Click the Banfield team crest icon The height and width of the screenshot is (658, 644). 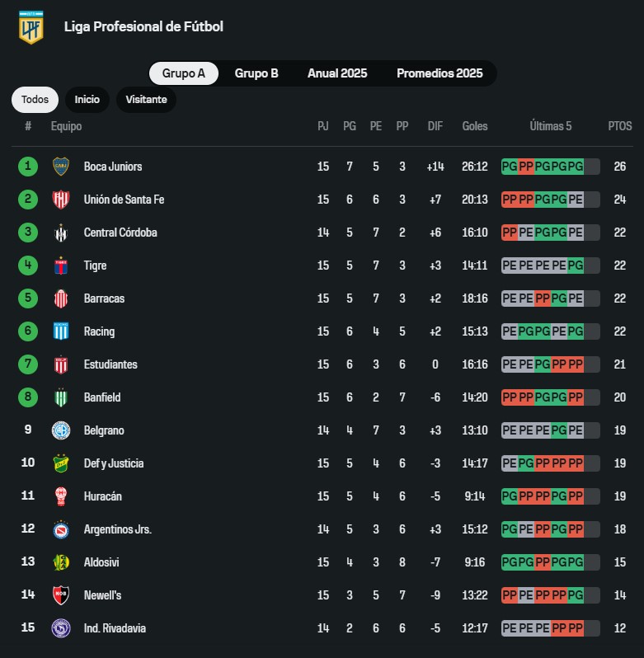pyautogui.click(x=60, y=397)
